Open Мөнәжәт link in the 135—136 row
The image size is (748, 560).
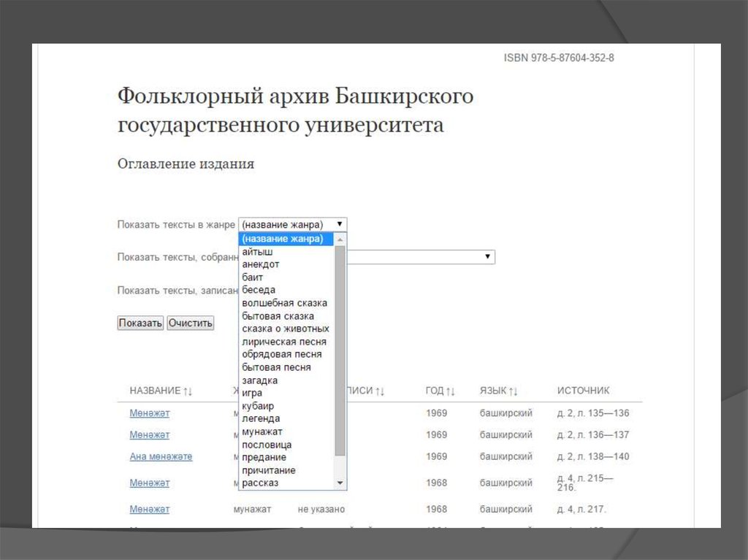pyautogui.click(x=149, y=413)
